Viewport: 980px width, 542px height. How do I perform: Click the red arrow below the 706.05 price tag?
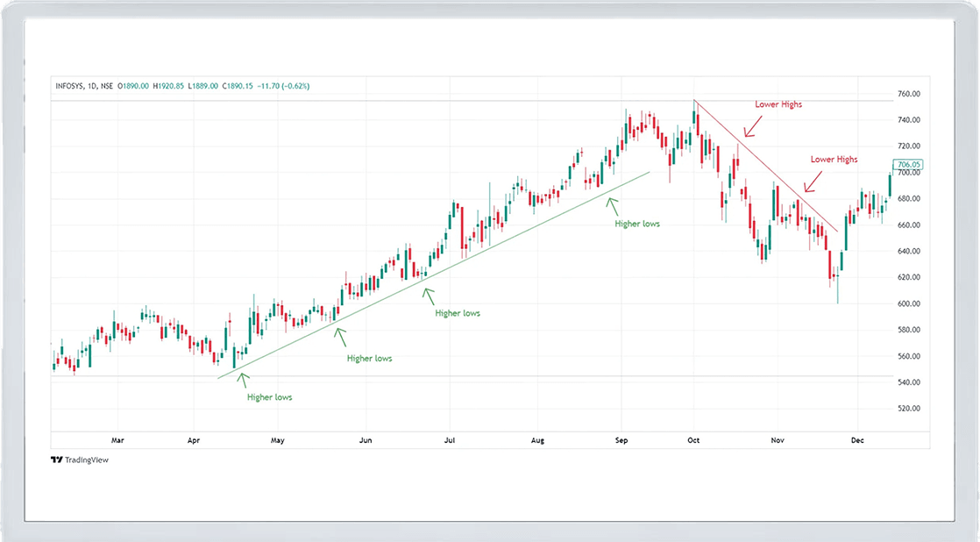pyautogui.click(x=810, y=182)
